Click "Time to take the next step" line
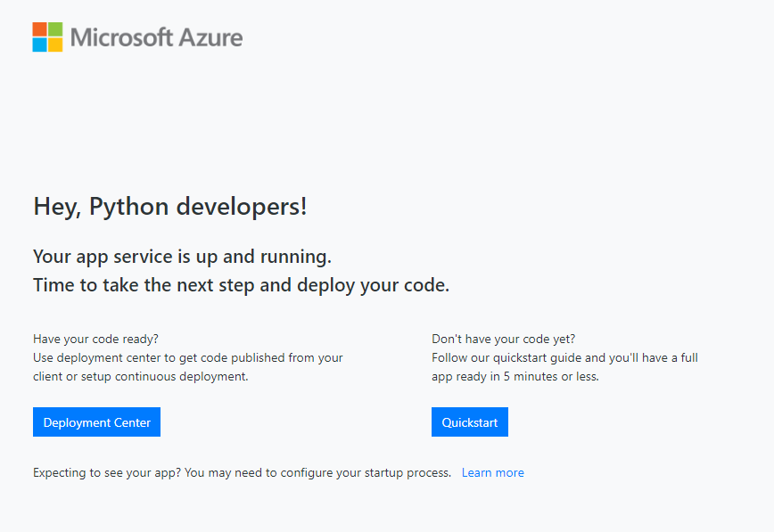Screen dimensions: 774x532 (242, 285)
